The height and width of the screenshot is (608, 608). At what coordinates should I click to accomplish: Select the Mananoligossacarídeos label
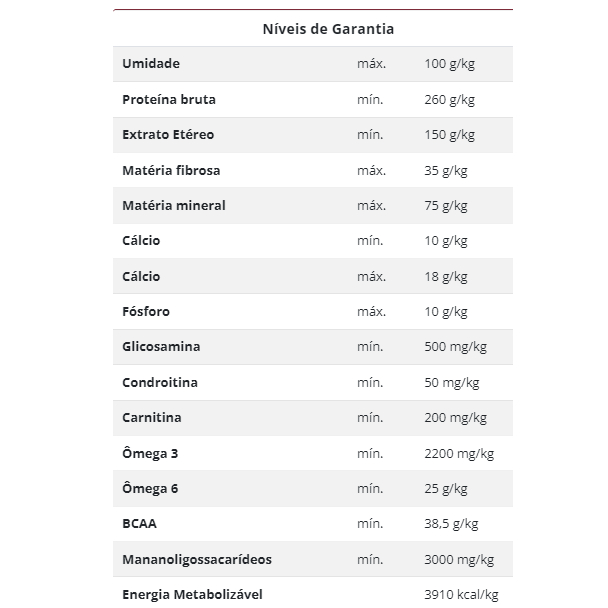[x=197, y=560]
